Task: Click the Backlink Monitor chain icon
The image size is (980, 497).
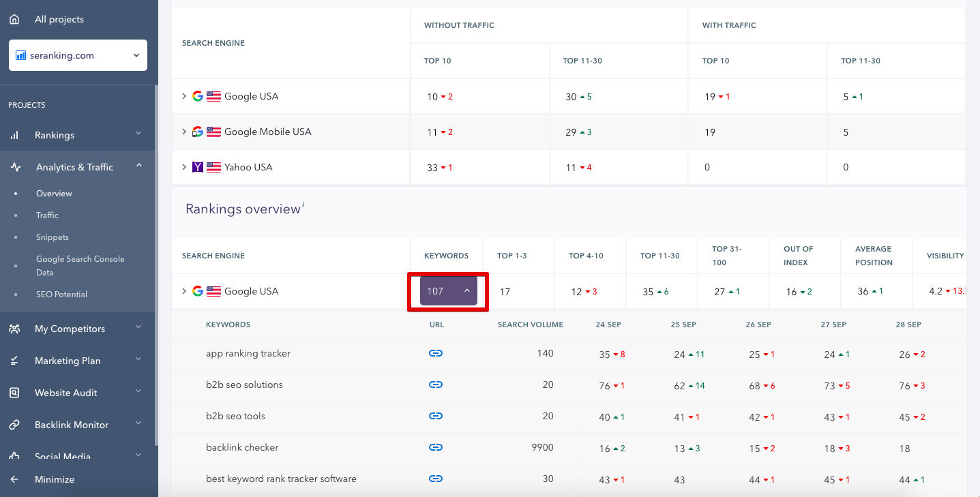Action: click(14, 425)
